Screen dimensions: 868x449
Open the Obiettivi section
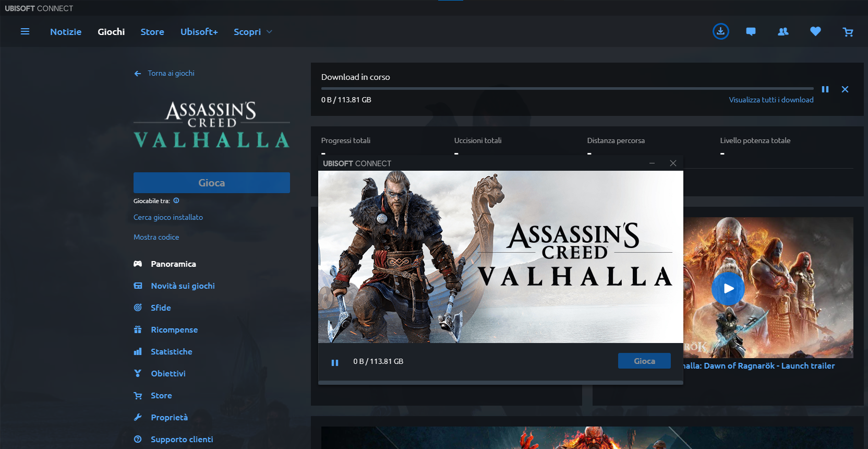[168, 374]
